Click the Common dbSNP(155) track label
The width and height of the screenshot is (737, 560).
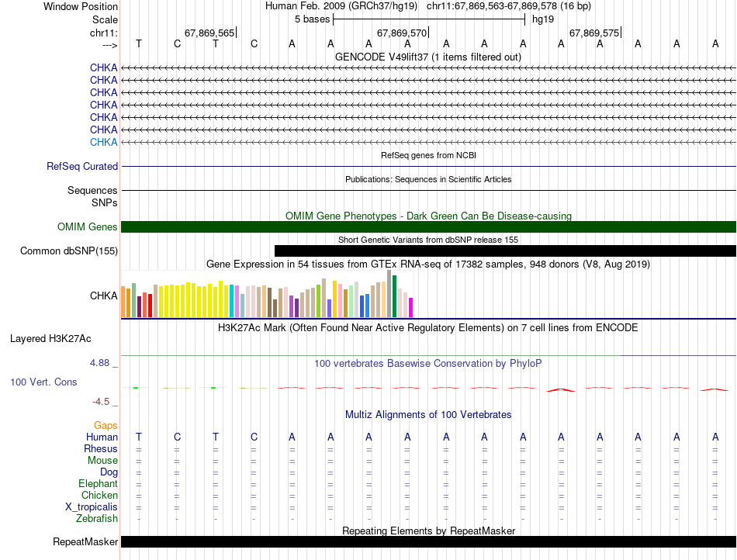click(x=69, y=251)
